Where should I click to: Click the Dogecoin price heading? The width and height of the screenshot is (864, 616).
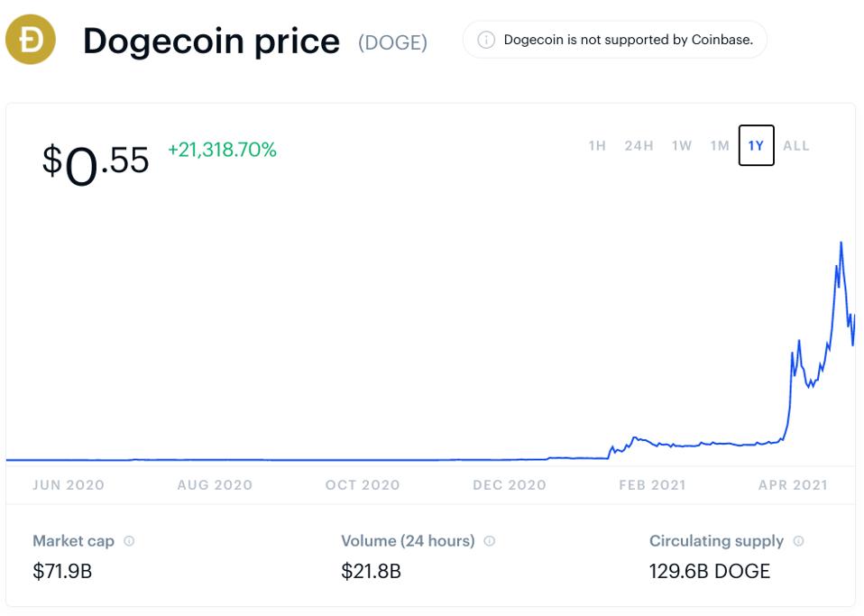(x=211, y=41)
